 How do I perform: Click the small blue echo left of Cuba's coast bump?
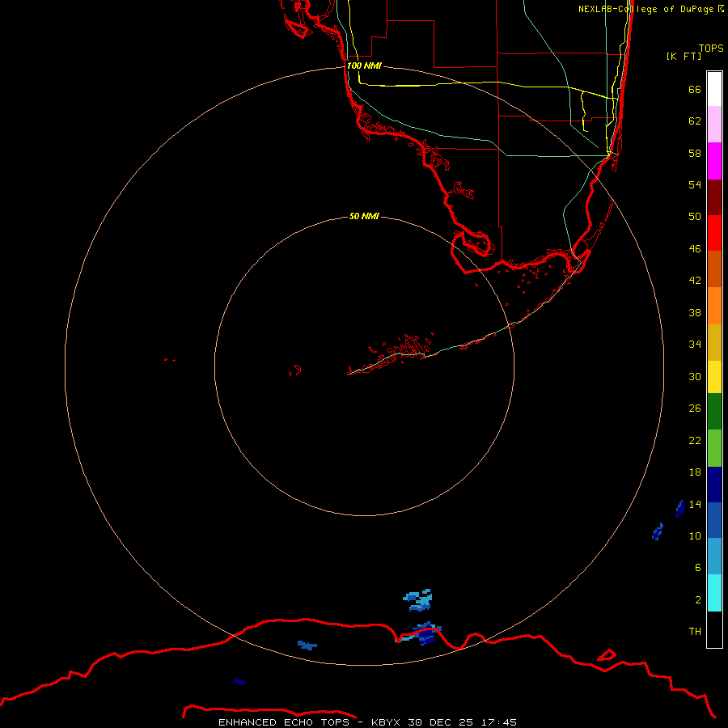pos(307,645)
